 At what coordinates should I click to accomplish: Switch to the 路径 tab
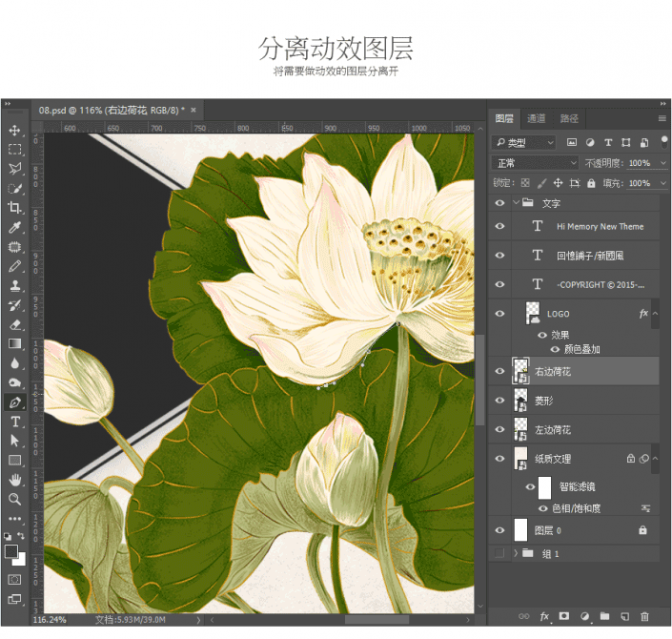569,118
